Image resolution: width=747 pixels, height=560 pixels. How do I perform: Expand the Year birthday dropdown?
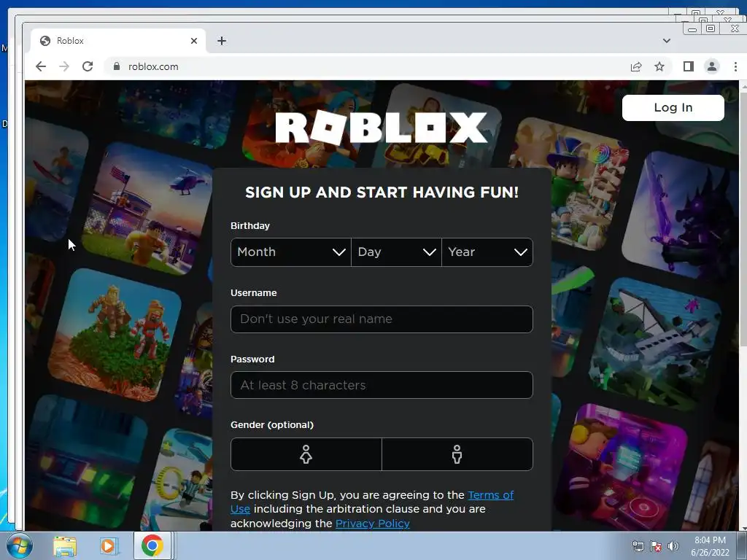point(487,252)
